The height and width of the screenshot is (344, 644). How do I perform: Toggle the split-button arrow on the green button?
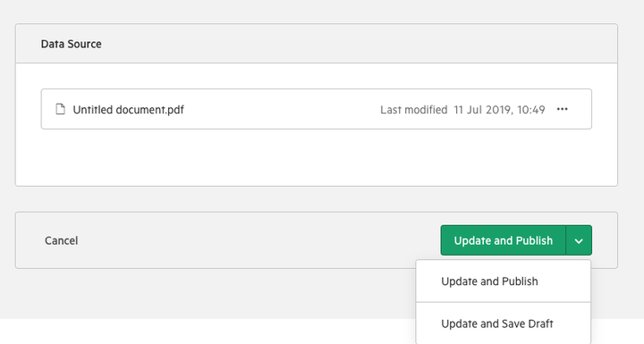(579, 240)
